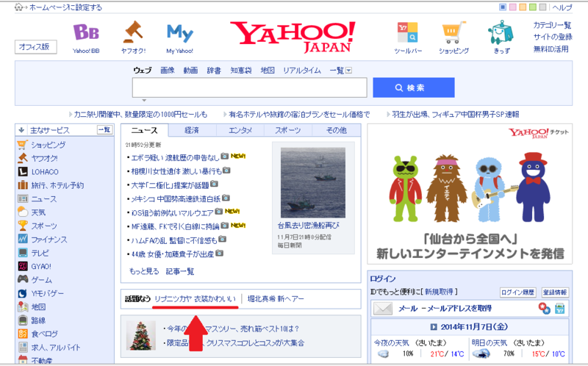Click the Yahoo! JAPAN logo

click(x=293, y=37)
